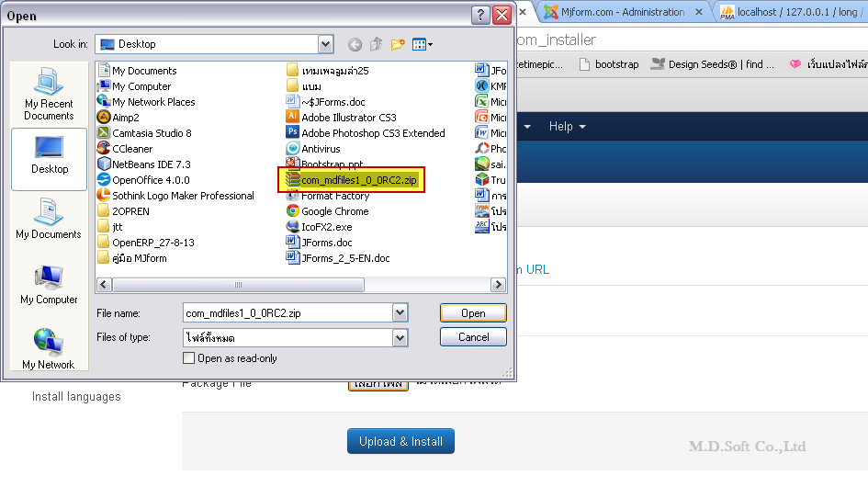Click the horizontal scrollbar thumb
The image size is (868, 487).
click(x=238, y=284)
